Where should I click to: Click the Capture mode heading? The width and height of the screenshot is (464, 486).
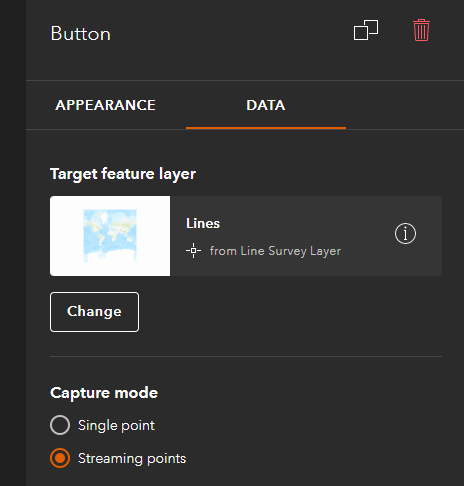coord(104,393)
